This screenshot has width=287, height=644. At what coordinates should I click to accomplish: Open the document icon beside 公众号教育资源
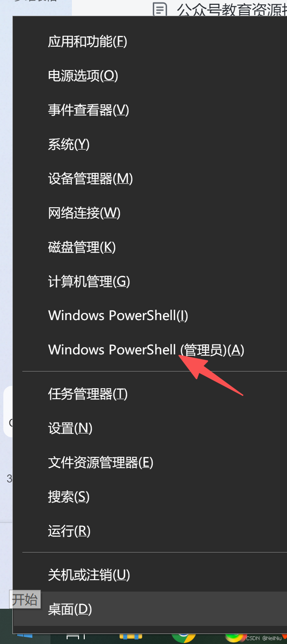tap(161, 10)
